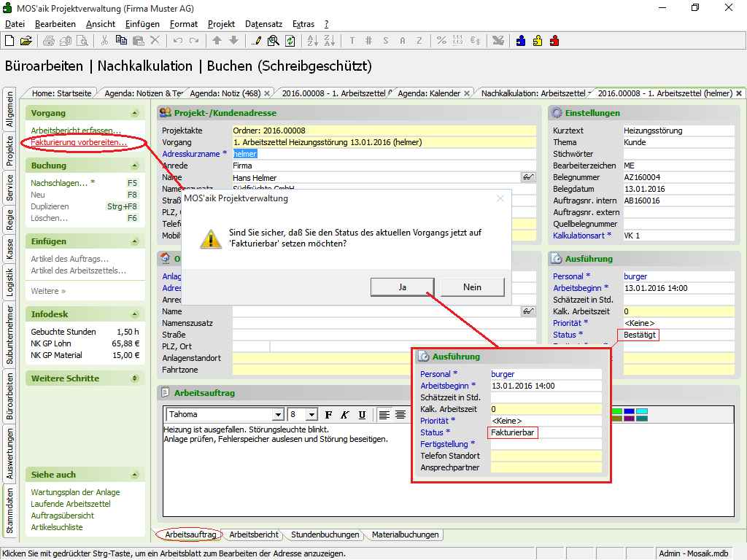The width and height of the screenshot is (747, 560).
Task: Toggle bold formatting in Arbeitsauftrag editor
Action: pyautogui.click(x=329, y=415)
